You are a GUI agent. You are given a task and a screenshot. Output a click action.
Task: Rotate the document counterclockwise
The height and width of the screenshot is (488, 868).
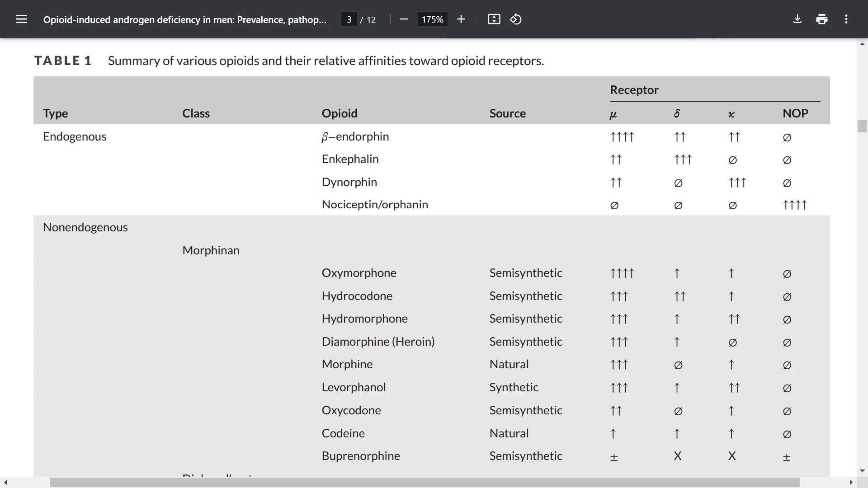516,19
